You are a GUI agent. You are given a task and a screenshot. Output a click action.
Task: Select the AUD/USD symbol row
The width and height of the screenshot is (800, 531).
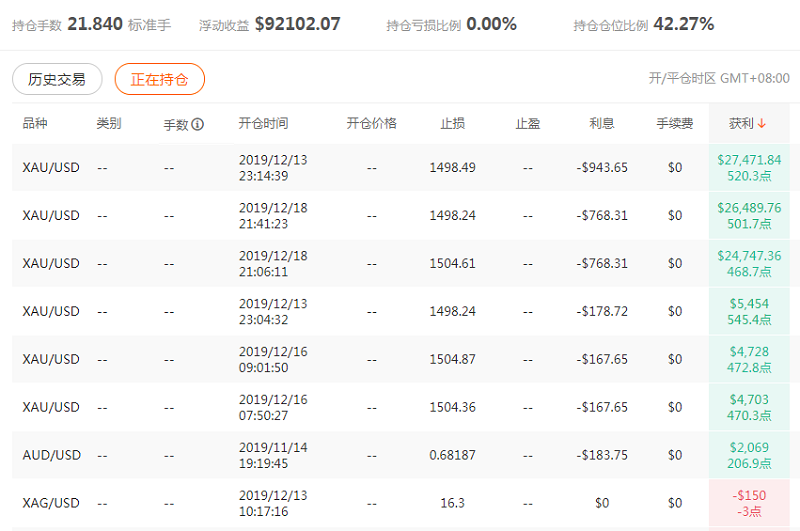coord(401,455)
